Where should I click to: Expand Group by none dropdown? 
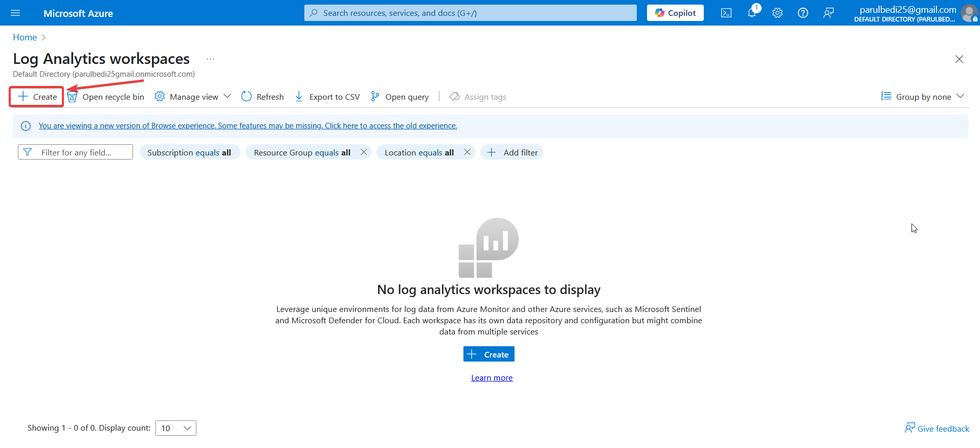click(x=923, y=97)
